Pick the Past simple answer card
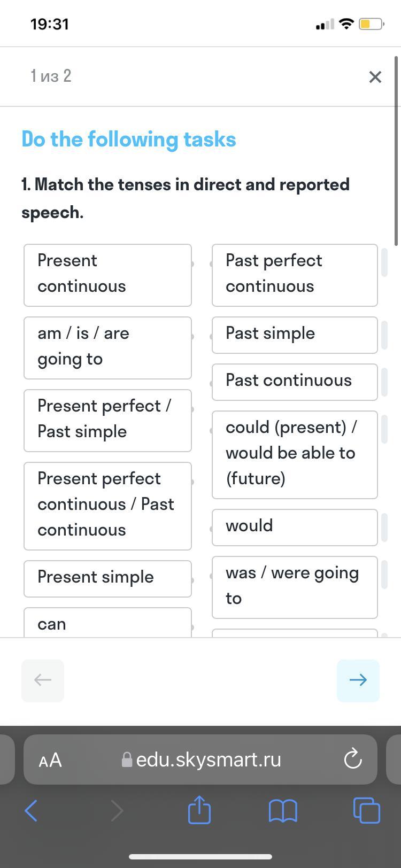The image size is (401, 868). point(295,335)
